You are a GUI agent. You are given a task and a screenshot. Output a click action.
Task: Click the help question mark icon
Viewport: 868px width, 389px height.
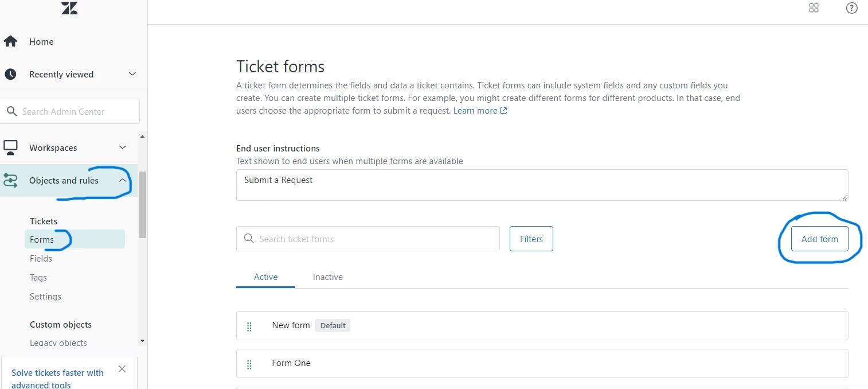click(851, 8)
